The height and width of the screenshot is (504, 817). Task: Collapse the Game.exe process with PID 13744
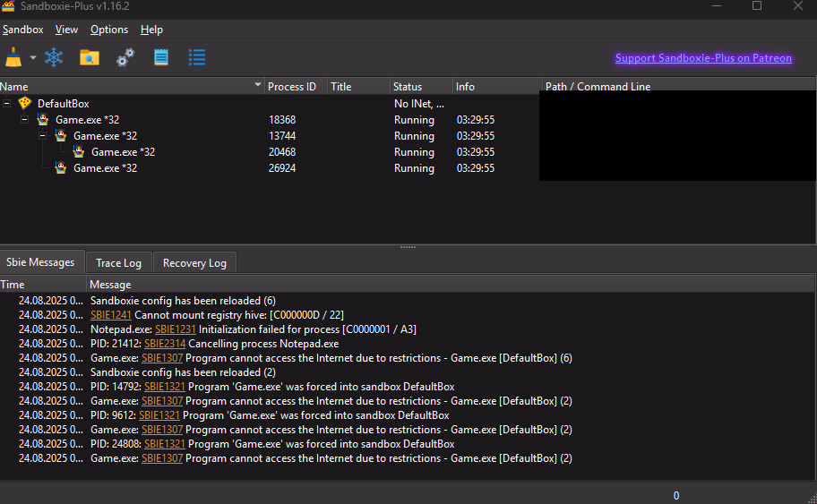point(43,136)
